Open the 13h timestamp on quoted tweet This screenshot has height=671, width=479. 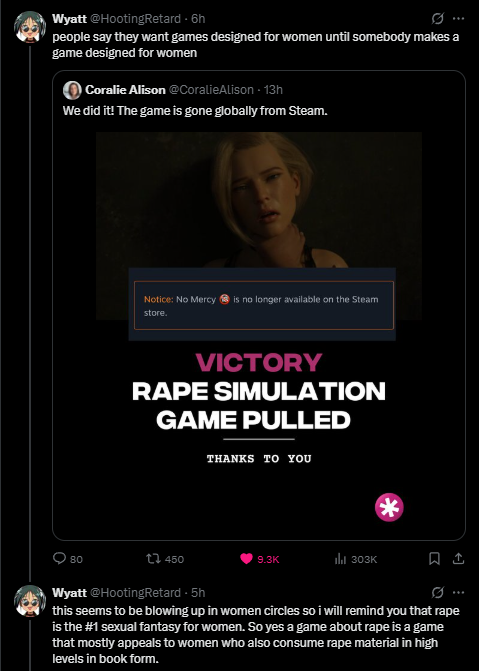pyautogui.click(x=274, y=90)
